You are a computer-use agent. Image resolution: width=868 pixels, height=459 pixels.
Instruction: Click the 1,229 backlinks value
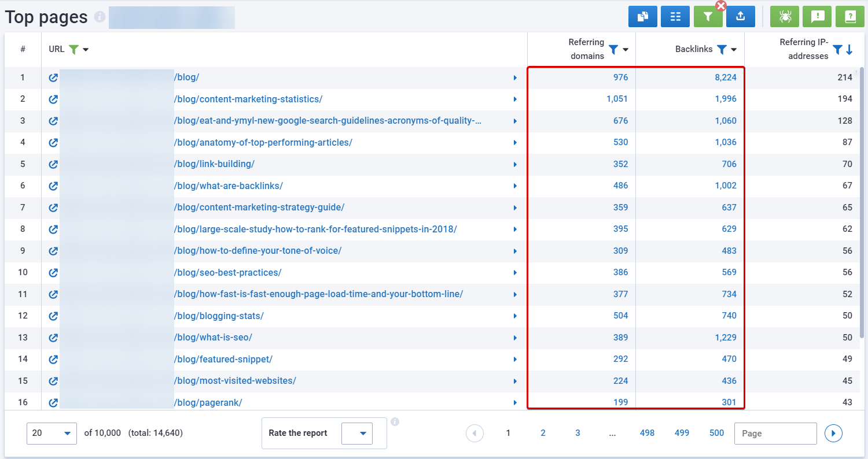[x=726, y=337]
